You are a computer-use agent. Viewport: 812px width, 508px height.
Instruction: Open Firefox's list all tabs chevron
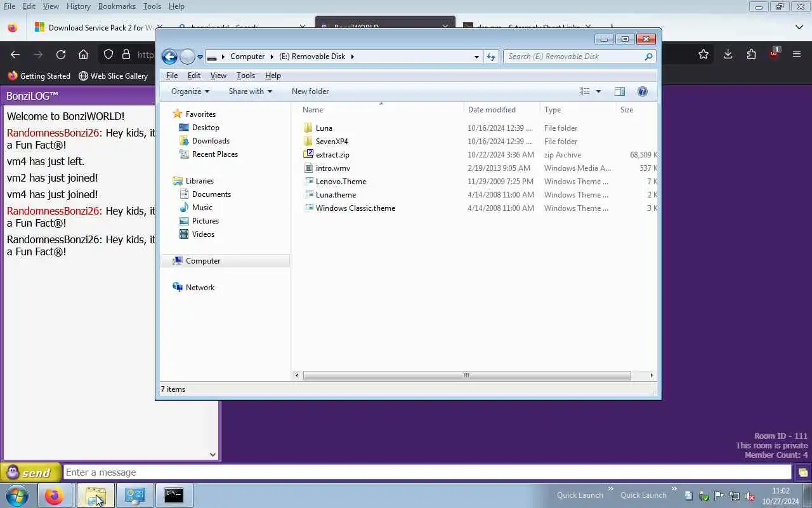point(799,27)
